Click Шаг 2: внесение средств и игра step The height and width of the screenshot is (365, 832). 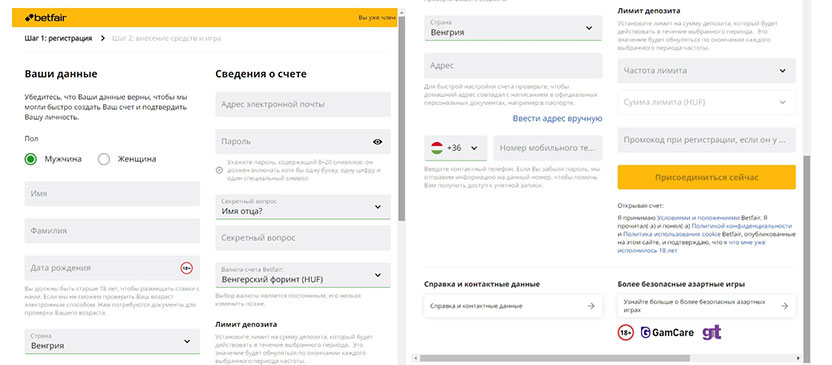click(x=167, y=38)
